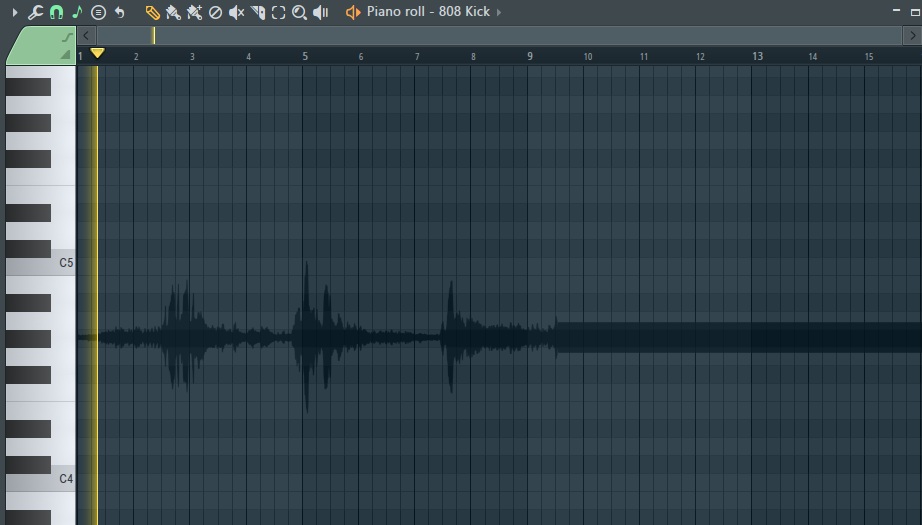922x525 pixels.
Task: Toggle the magnet snap to grid
Action: point(56,12)
